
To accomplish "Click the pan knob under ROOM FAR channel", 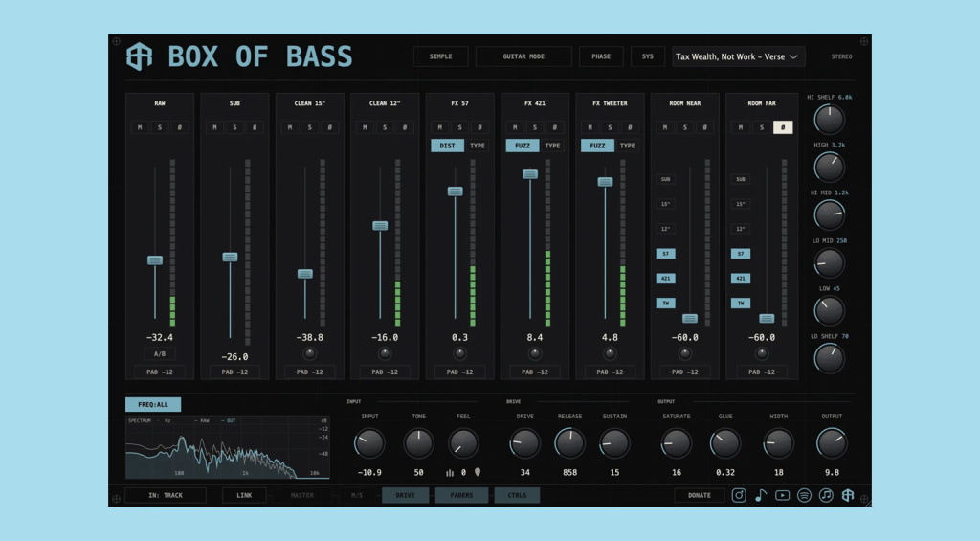I will (x=761, y=353).
